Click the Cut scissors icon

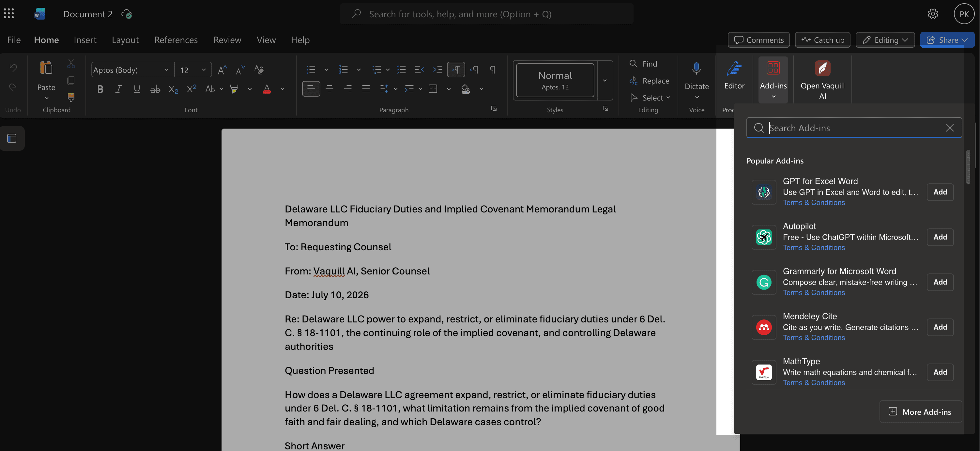(71, 64)
